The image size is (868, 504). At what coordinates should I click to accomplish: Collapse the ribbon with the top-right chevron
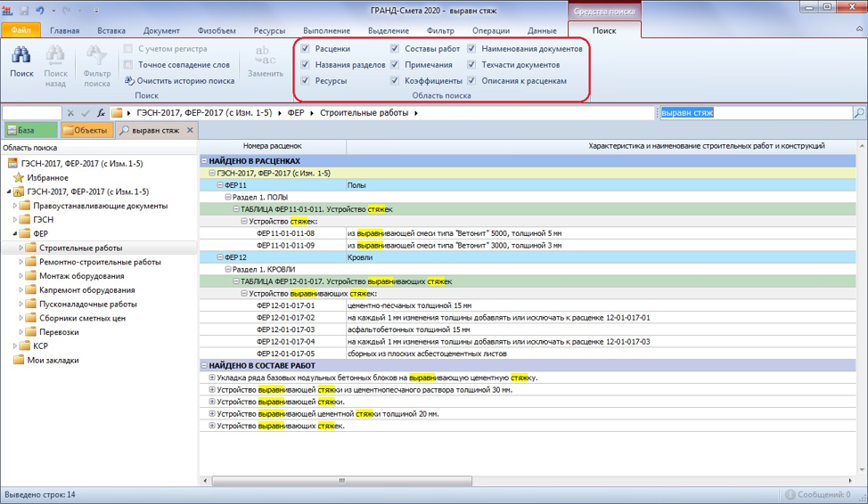click(x=859, y=28)
